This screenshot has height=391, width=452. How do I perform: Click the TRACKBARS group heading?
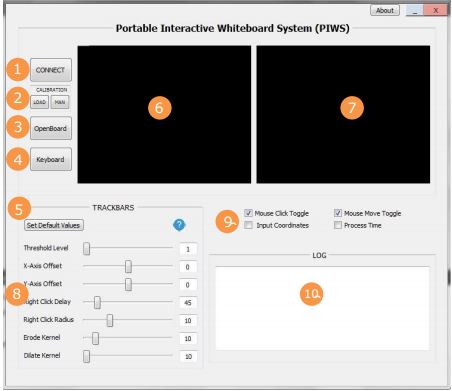(x=113, y=207)
